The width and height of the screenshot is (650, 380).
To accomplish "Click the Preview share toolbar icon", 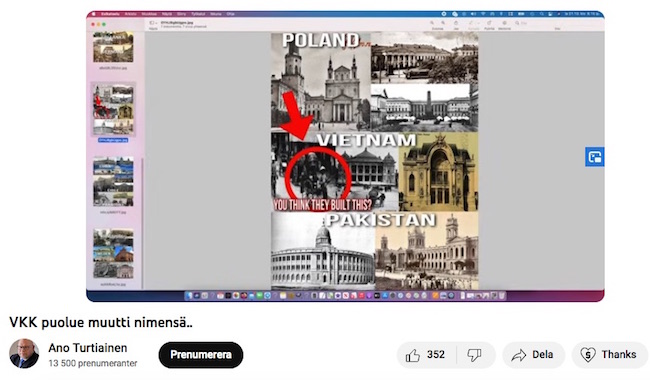I will pyautogui.click(x=456, y=23).
